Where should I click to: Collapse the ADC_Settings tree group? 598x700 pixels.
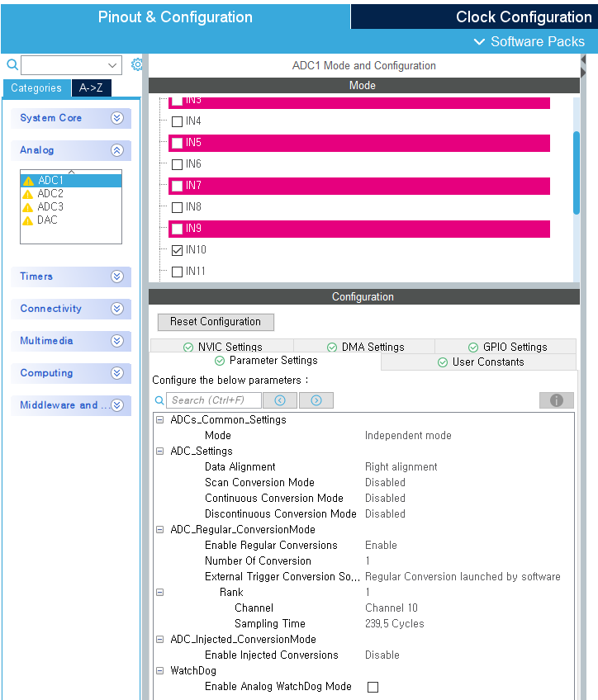point(159,452)
